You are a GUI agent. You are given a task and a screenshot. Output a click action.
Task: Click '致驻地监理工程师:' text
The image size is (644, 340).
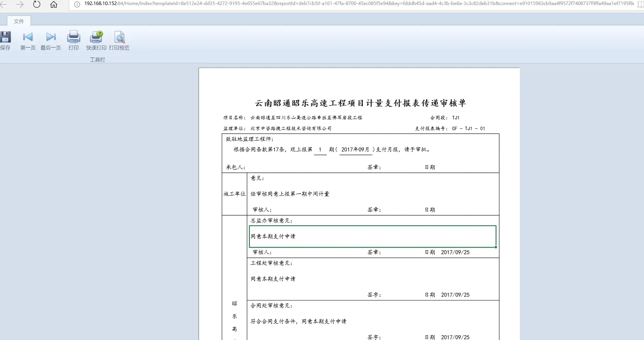pos(250,139)
